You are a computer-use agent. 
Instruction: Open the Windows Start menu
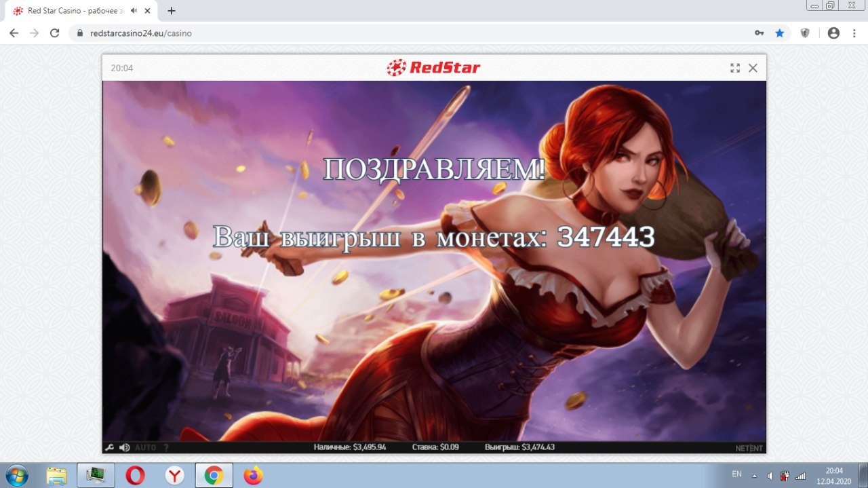point(16,475)
